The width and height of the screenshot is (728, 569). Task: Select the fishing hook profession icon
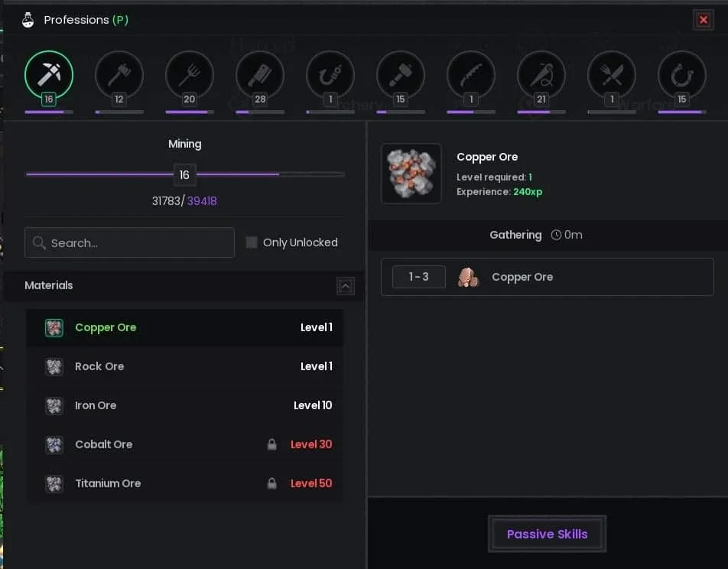330,74
